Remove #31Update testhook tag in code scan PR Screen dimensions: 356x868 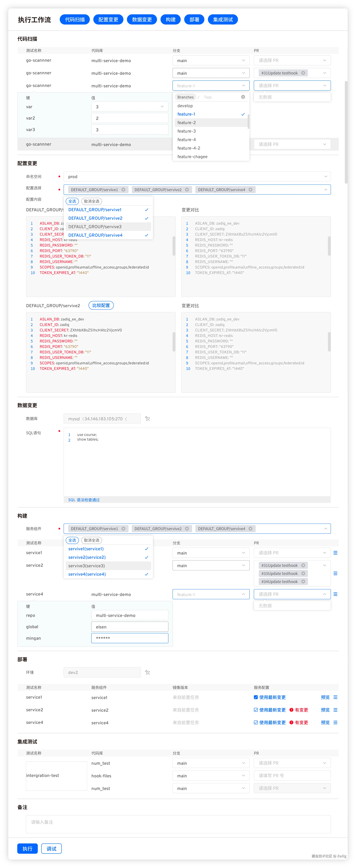click(x=303, y=73)
